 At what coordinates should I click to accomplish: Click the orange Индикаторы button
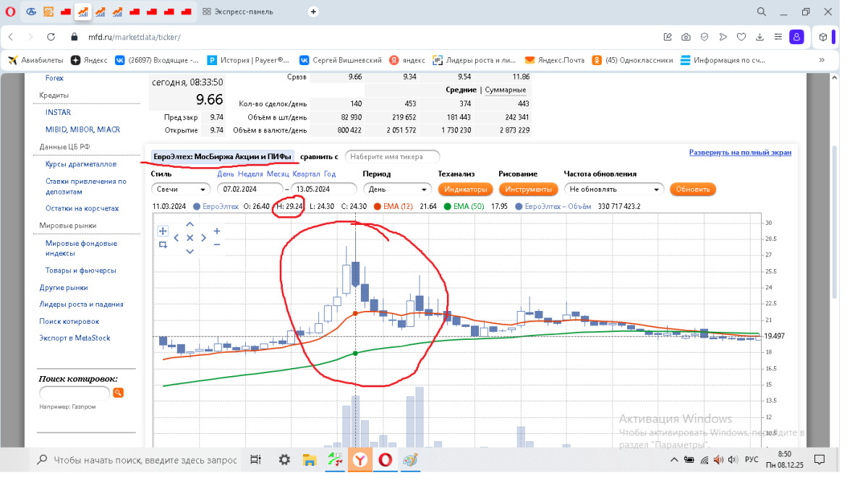(x=466, y=189)
